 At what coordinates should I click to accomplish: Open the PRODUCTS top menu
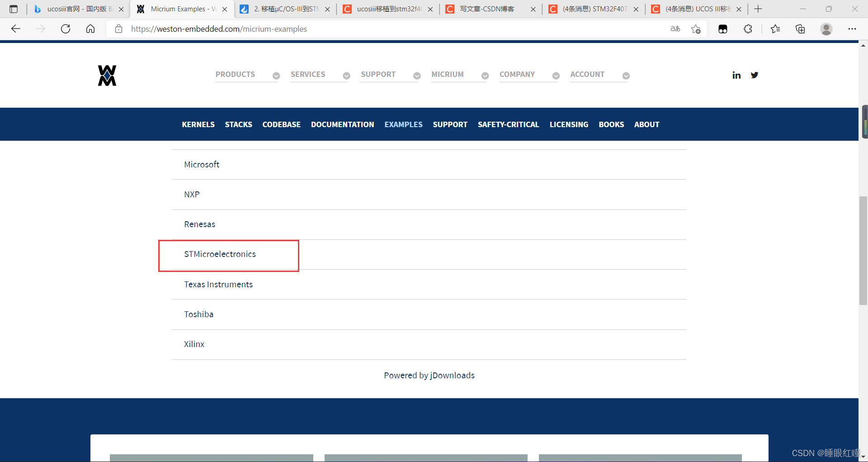pyautogui.click(x=235, y=74)
